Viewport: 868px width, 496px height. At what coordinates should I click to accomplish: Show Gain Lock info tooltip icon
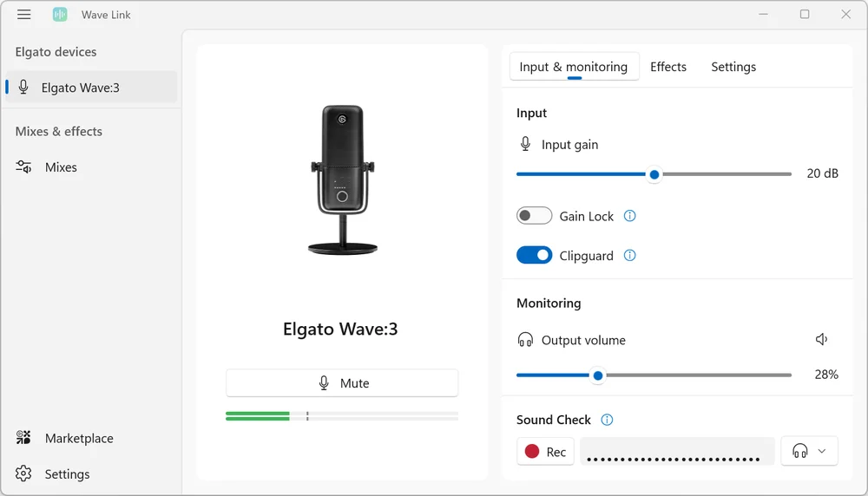click(629, 216)
